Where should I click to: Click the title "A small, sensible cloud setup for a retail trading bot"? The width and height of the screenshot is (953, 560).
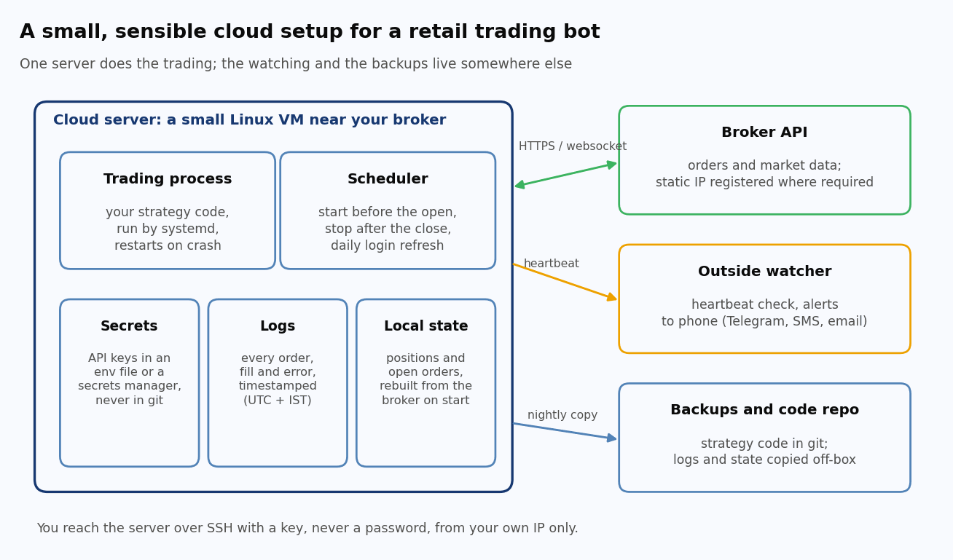pyautogui.click(x=310, y=33)
